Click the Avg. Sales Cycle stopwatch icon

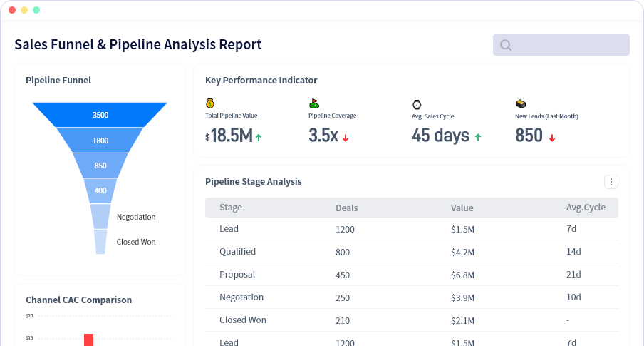(x=417, y=103)
